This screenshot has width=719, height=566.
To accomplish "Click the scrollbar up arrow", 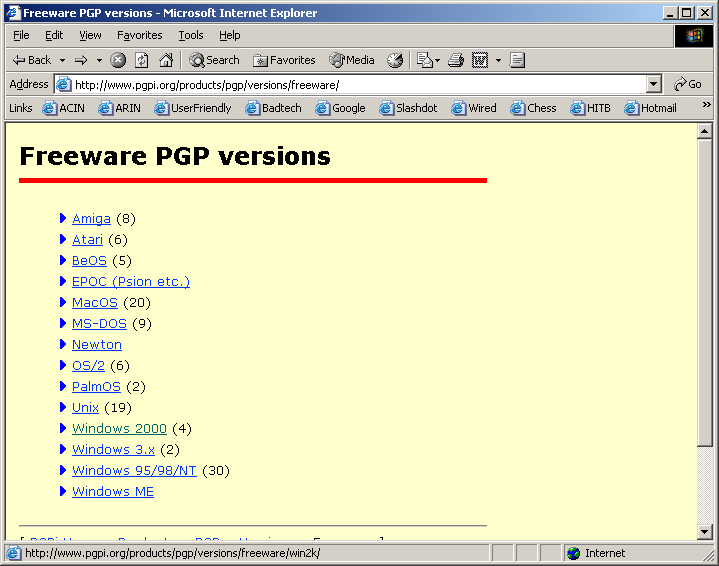I will coord(705,132).
